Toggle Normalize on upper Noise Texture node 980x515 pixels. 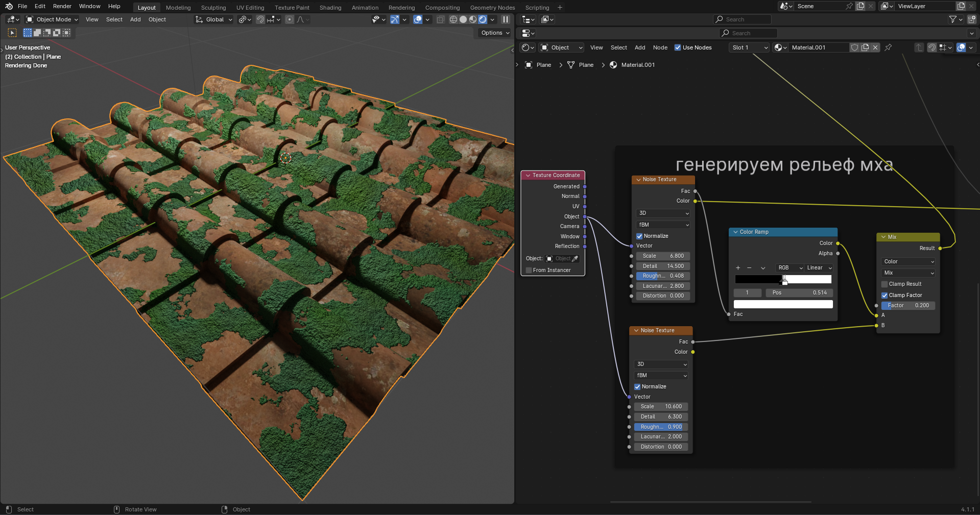[639, 236]
